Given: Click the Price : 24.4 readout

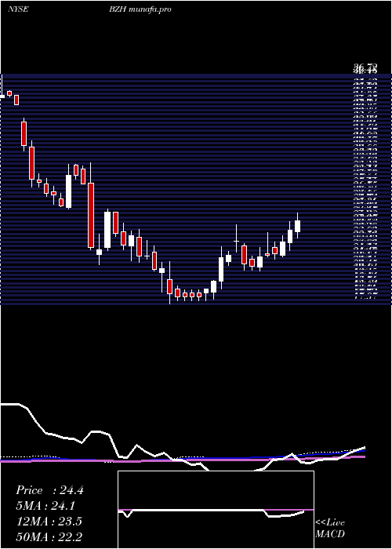Looking at the screenshot, I should click(x=49, y=490).
